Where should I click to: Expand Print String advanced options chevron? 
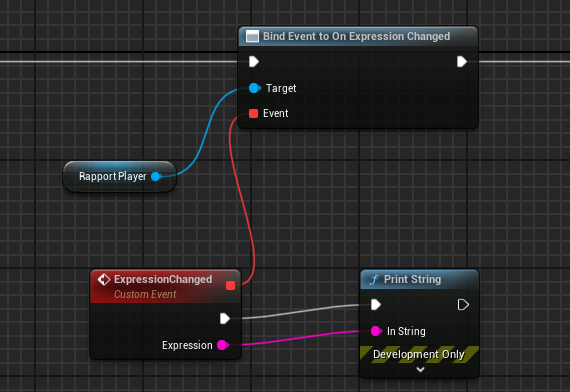click(x=420, y=369)
